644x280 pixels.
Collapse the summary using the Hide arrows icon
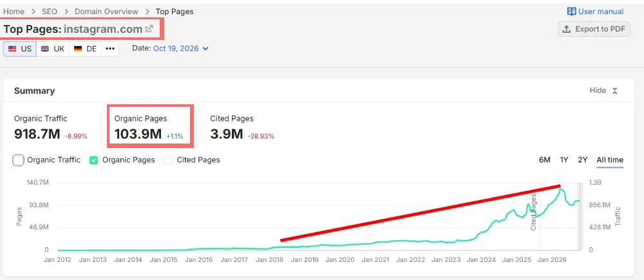615,91
